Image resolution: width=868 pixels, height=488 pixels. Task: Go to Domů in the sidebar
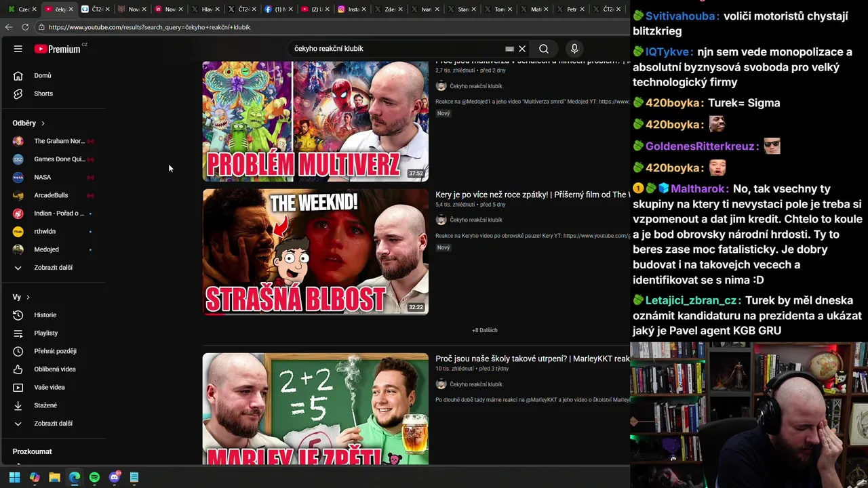42,76
